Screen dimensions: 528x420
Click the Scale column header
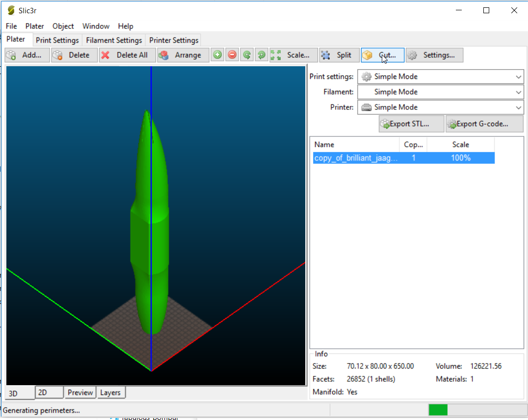[x=461, y=144]
